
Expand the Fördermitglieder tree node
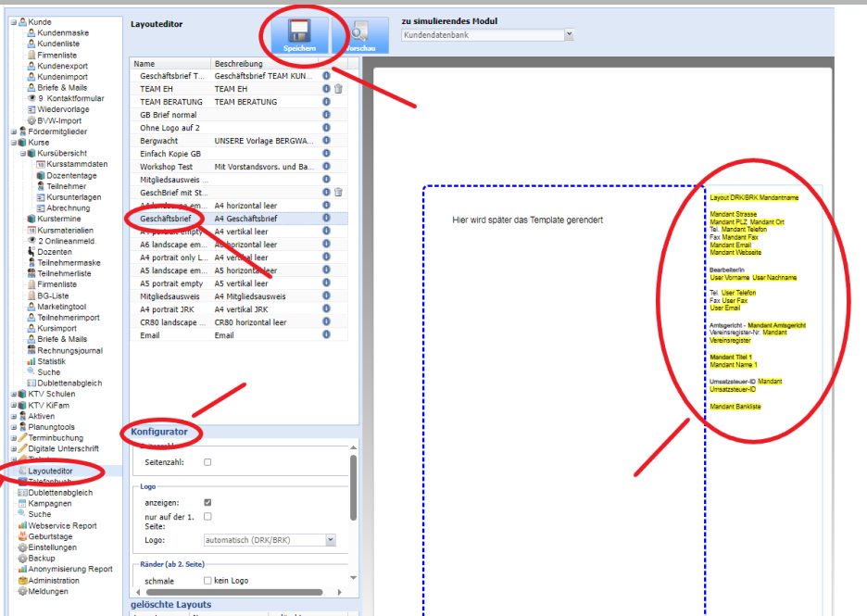pyautogui.click(x=13, y=132)
